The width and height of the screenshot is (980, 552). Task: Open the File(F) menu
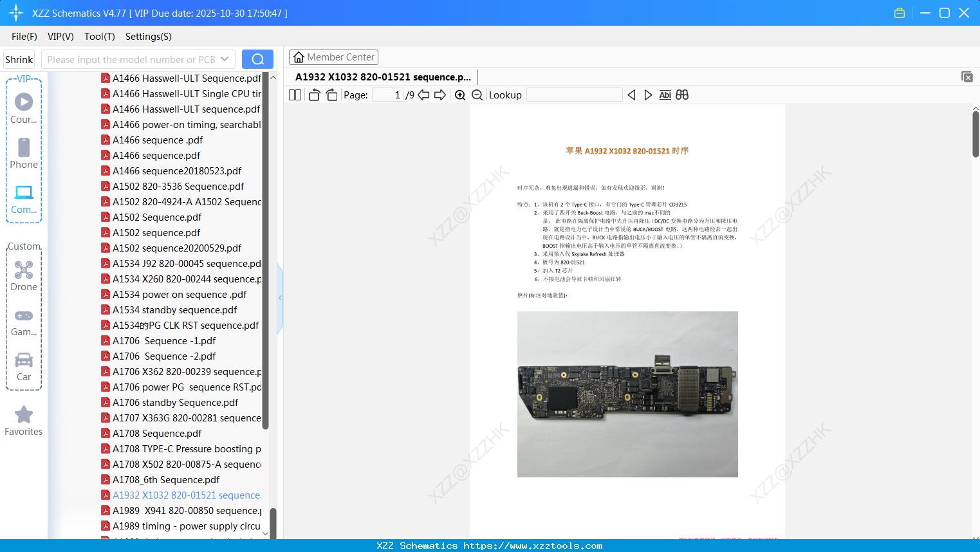click(x=24, y=37)
